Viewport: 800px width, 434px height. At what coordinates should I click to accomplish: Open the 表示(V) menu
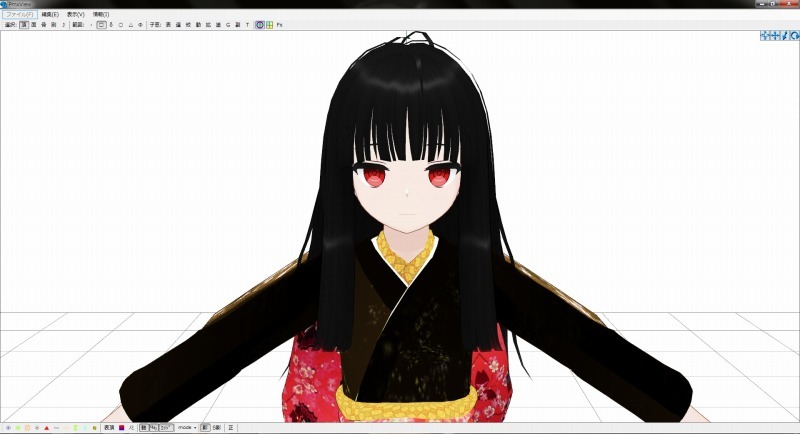tap(76, 14)
